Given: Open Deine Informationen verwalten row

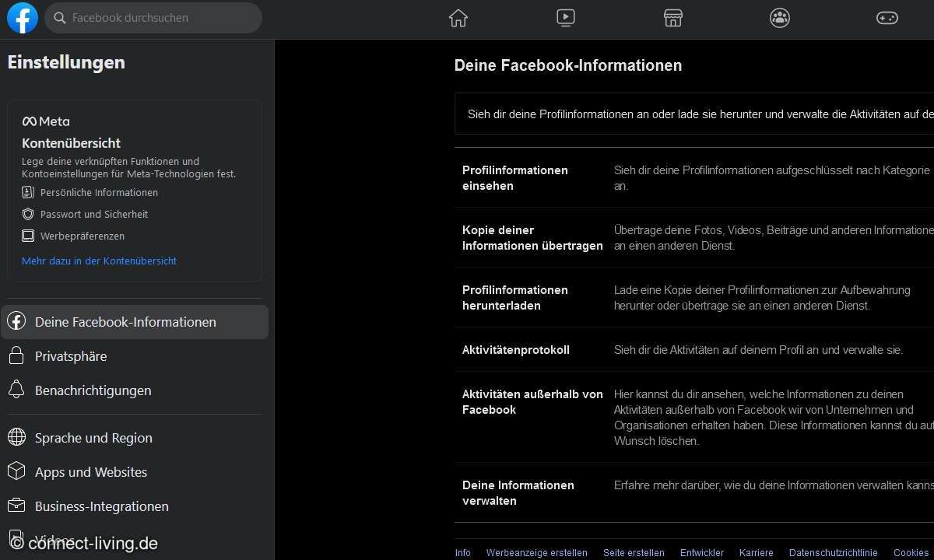Looking at the screenshot, I should (694, 492).
